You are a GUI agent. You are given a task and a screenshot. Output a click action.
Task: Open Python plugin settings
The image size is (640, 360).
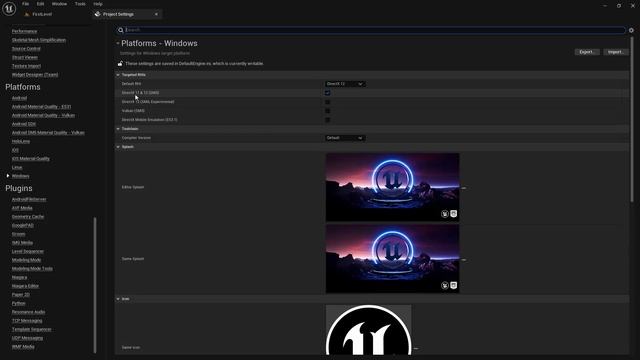19,303
